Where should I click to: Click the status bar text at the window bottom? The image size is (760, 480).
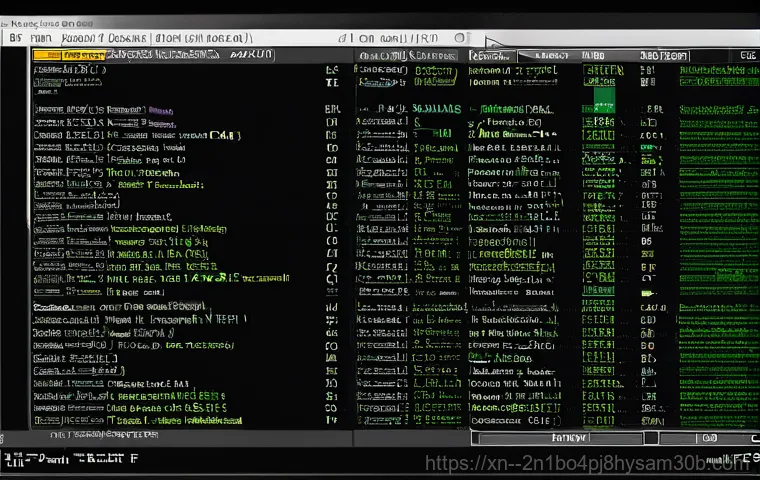click(70, 461)
